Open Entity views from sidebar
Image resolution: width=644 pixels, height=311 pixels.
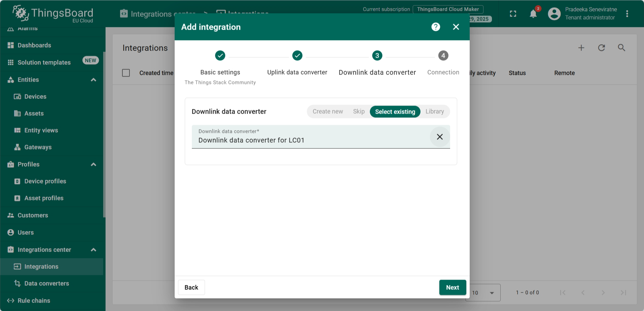tap(52, 130)
